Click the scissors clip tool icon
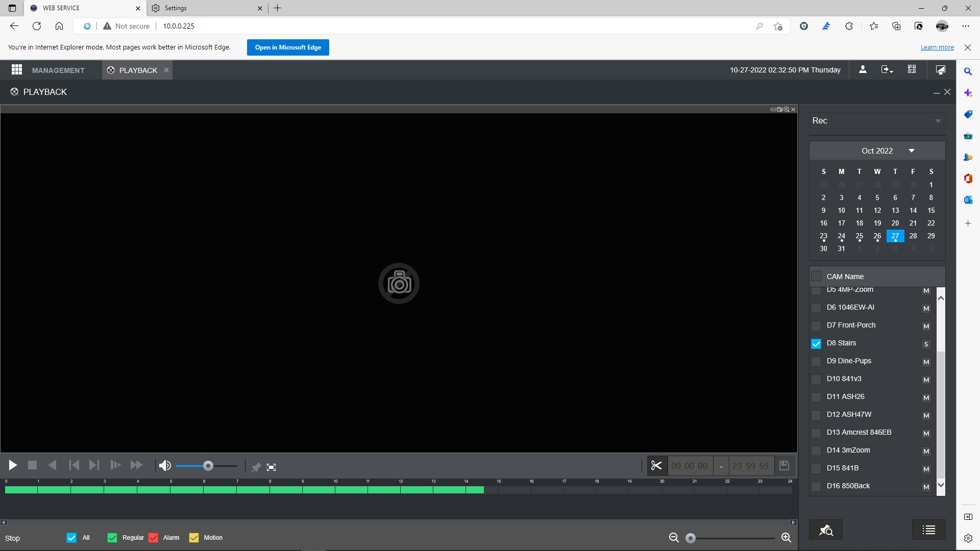 pos(656,466)
